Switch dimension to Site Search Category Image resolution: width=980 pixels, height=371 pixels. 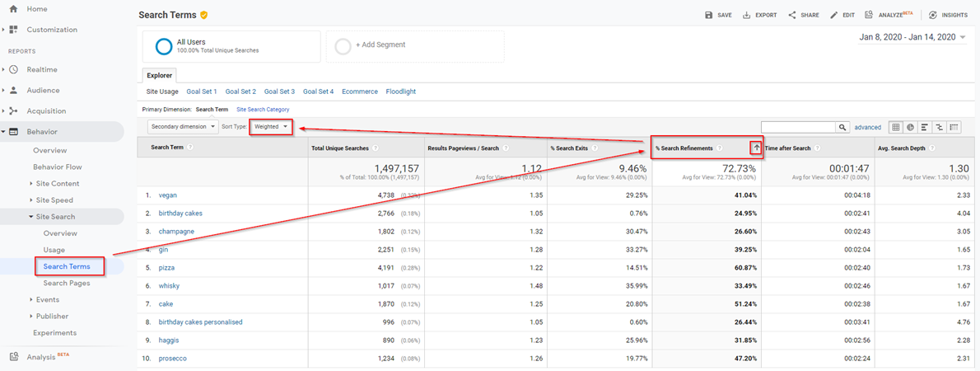[x=263, y=110]
